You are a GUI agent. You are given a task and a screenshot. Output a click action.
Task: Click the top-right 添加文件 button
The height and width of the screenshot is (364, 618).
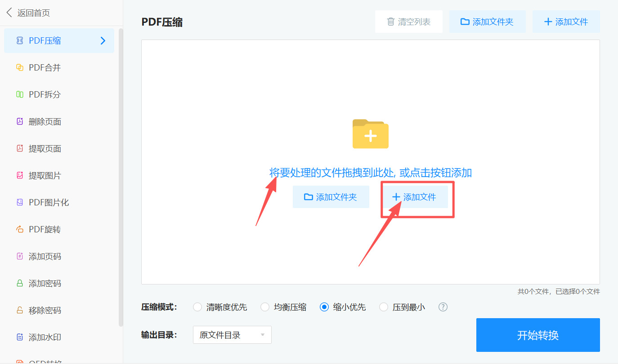pos(566,22)
